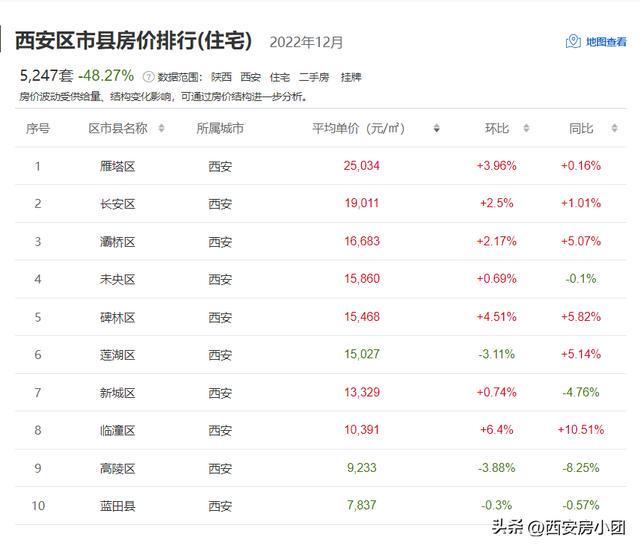Click the 所属城市 column header

click(220, 129)
